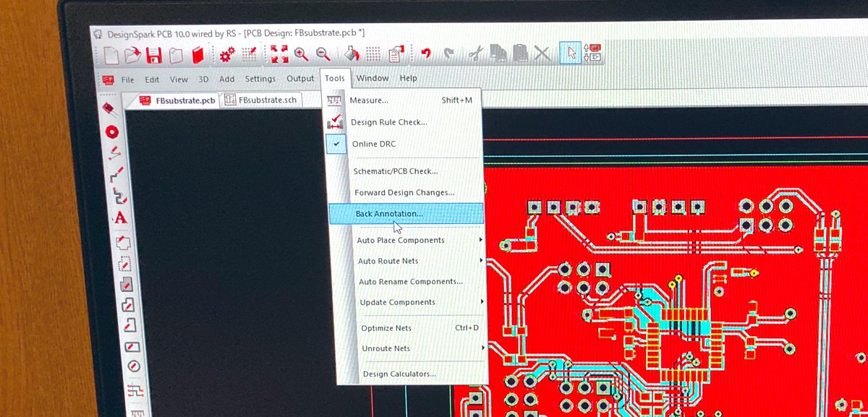This screenshot has width=868, height=417.
Task: Open the 3D menu
Action: point(203,79)
